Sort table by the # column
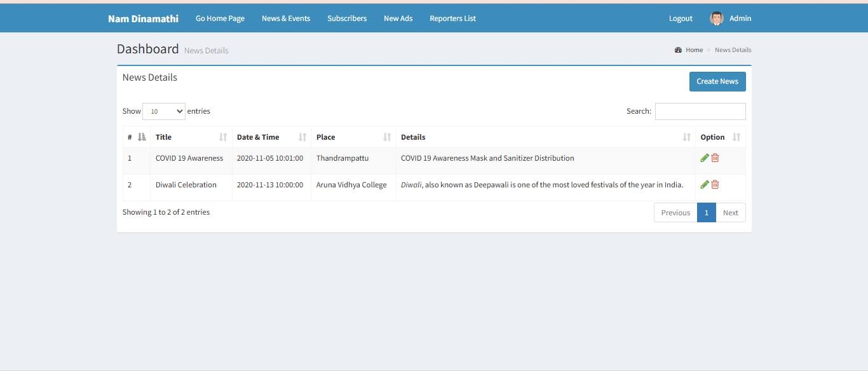This screenshot has height=376, width=868. click(x=136, y=137)
